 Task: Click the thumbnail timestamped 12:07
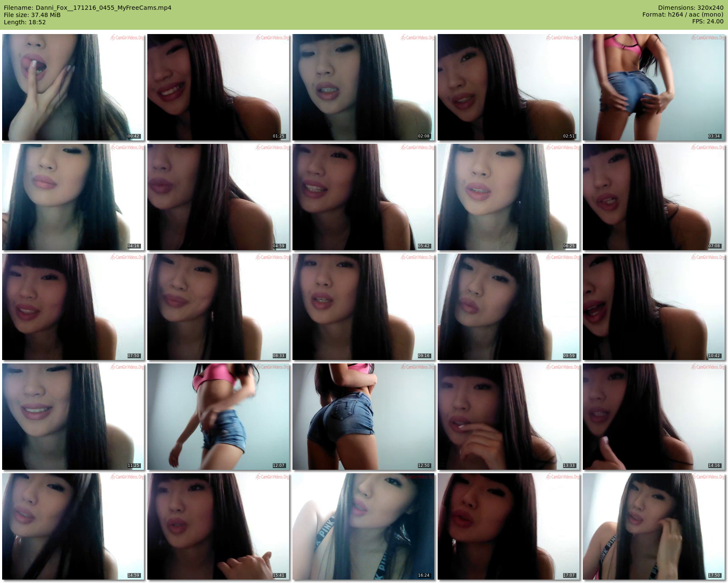(x=218, y=417)
